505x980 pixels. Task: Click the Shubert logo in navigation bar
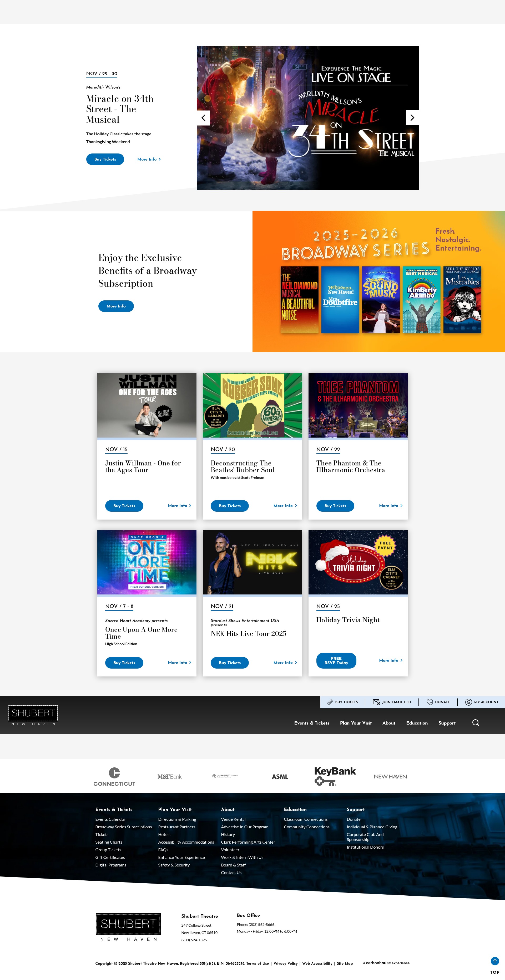pos(33,715)
